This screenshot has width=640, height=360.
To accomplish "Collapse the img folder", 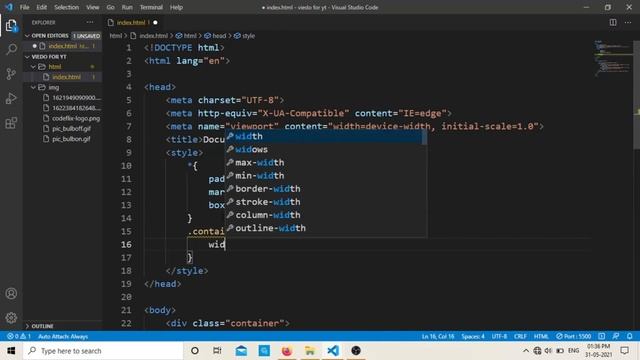I will (34, 87).
